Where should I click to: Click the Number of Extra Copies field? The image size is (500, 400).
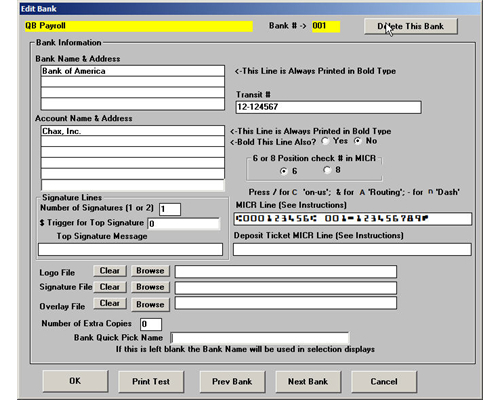(x=151, y=324)
